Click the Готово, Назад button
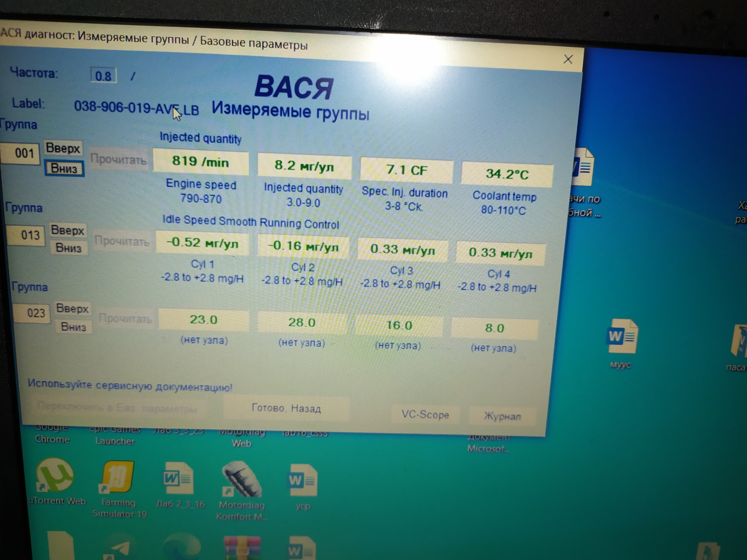Image resolution: width=747 pixels, height=560 pixels. (286, 408)
